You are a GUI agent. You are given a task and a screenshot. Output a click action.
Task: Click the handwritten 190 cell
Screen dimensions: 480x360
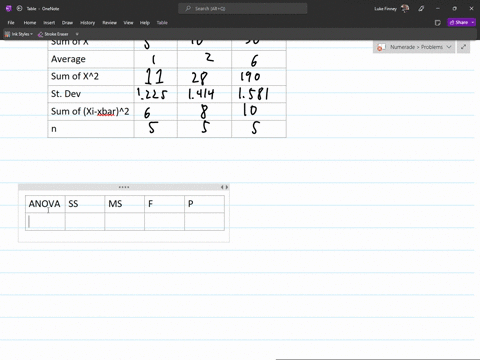tap(259, 77)
